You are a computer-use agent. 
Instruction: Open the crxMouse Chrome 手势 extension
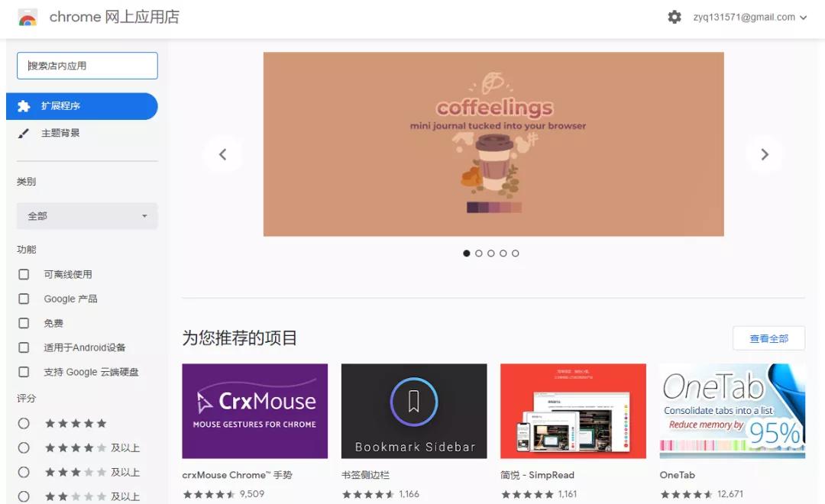pos(254,411)
